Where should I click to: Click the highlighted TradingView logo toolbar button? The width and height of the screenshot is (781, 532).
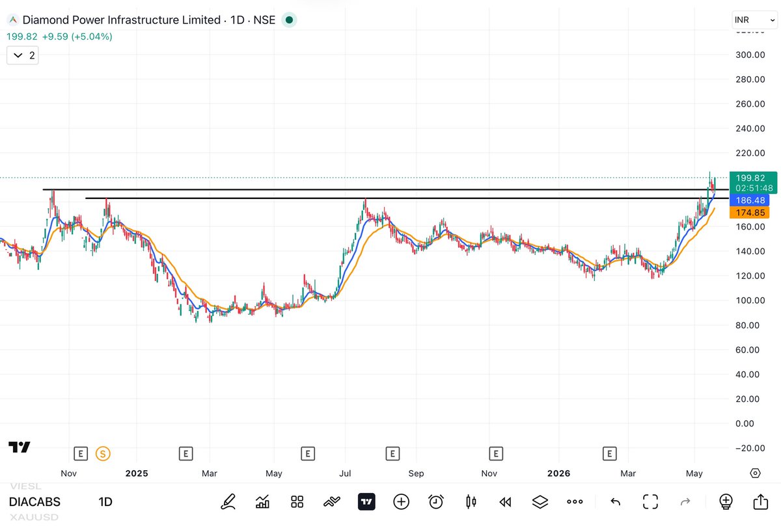366,501
